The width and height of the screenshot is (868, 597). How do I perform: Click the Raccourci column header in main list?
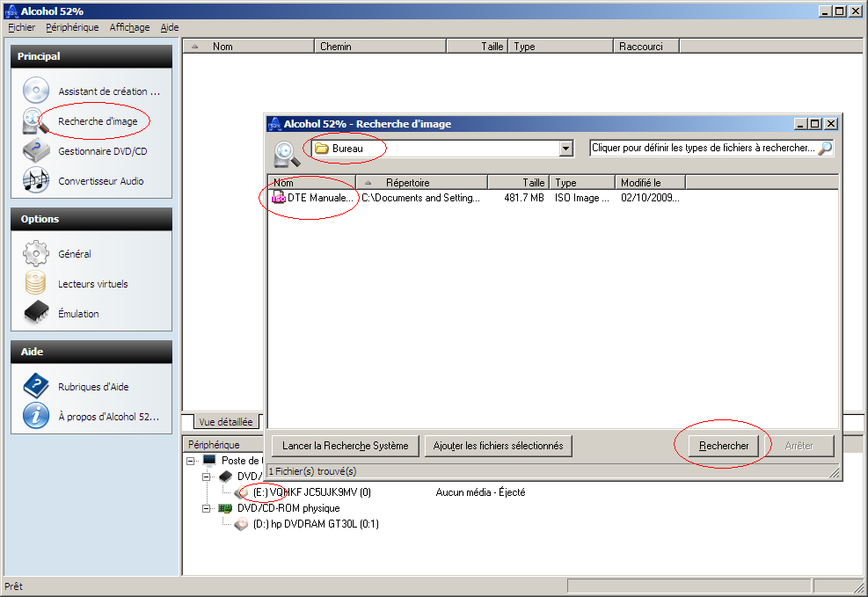[646, 47]
